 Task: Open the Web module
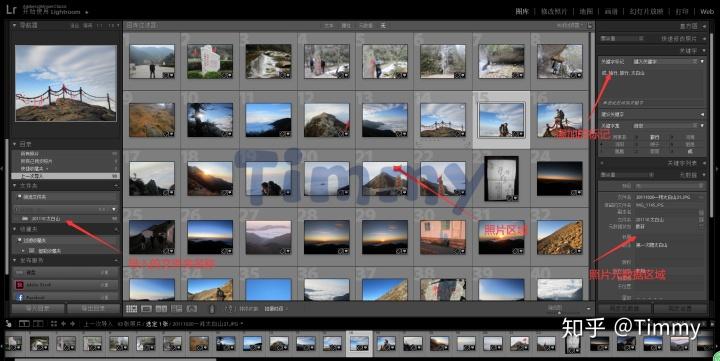pyautogui.click(x=707, y=11)
